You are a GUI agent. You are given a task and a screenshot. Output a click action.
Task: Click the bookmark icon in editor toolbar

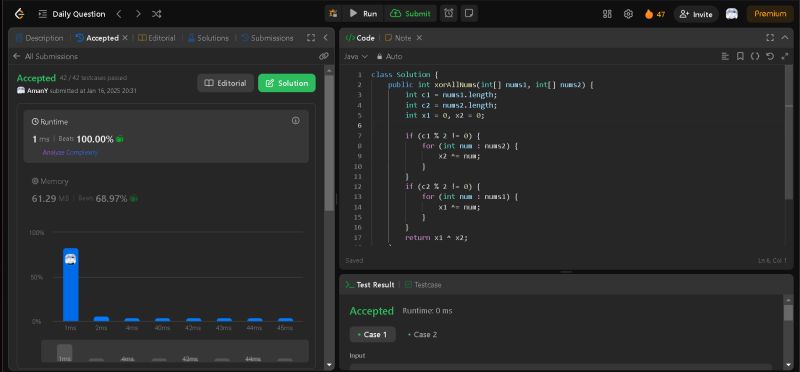point(740,56)
